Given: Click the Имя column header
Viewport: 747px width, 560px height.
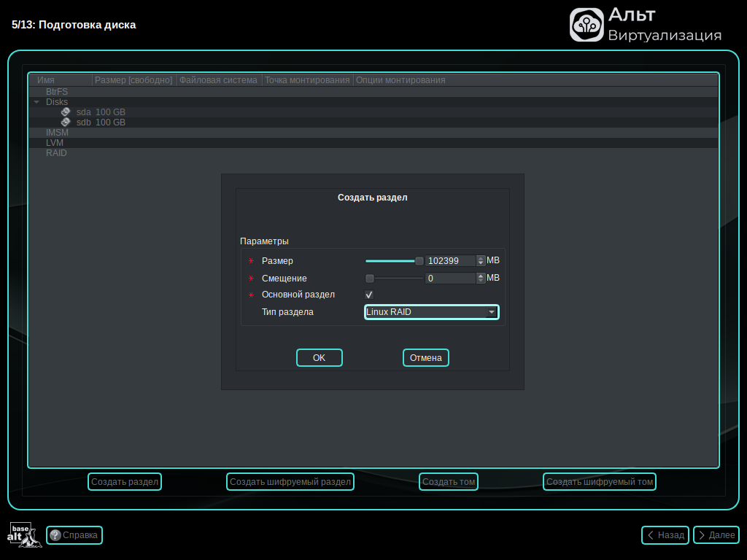Looking at the screenshot, I should (x=61, y=80).
